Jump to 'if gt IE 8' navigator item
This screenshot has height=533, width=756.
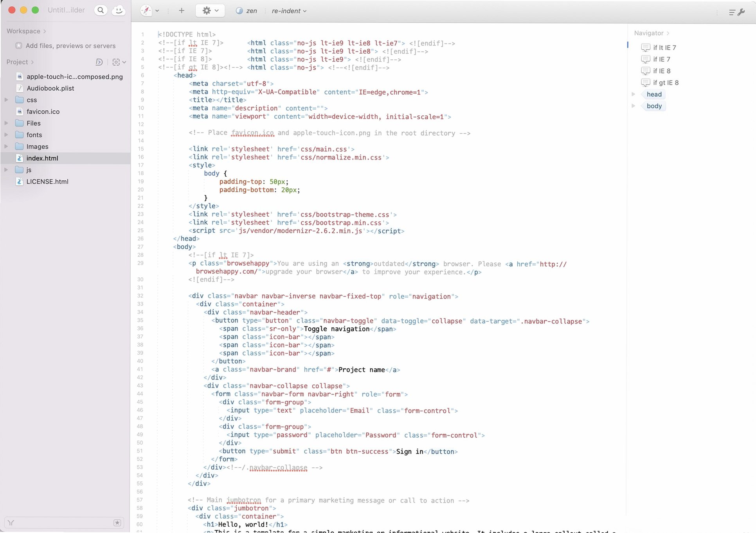point(666,83)
